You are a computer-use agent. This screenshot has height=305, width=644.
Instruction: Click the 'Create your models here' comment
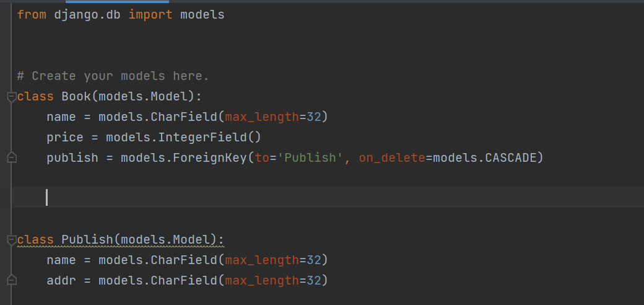pyautogui.click(x=113, y=76)
